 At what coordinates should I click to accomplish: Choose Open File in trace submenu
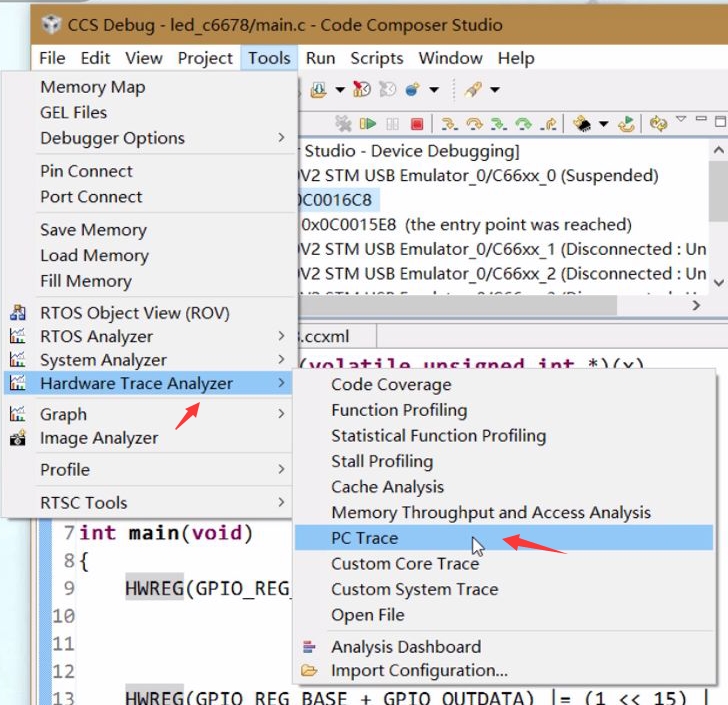[504, 614]
